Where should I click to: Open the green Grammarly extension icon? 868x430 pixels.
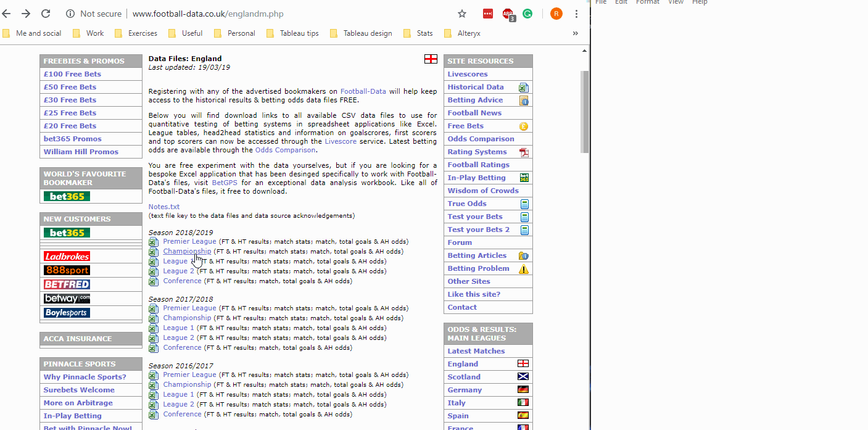click(527, 14)
